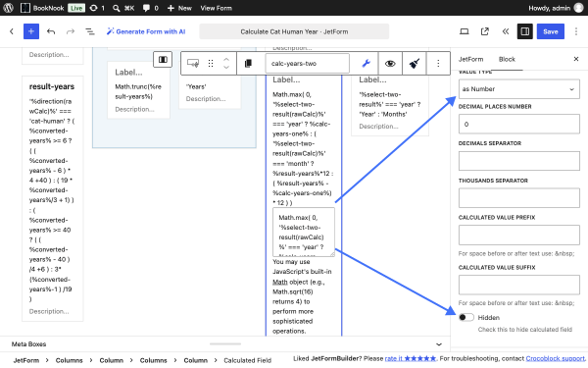This screenshot has width=588, height=368.
Task: Click the brush icon in block toolbar
Action: 414,63
